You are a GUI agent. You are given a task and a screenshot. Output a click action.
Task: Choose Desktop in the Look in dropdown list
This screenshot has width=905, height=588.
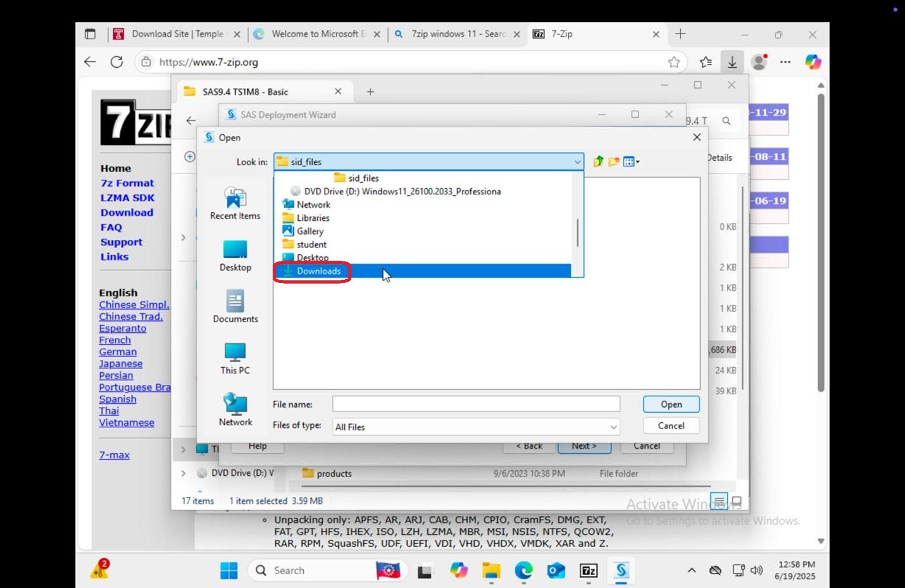(x=423, y=258)
